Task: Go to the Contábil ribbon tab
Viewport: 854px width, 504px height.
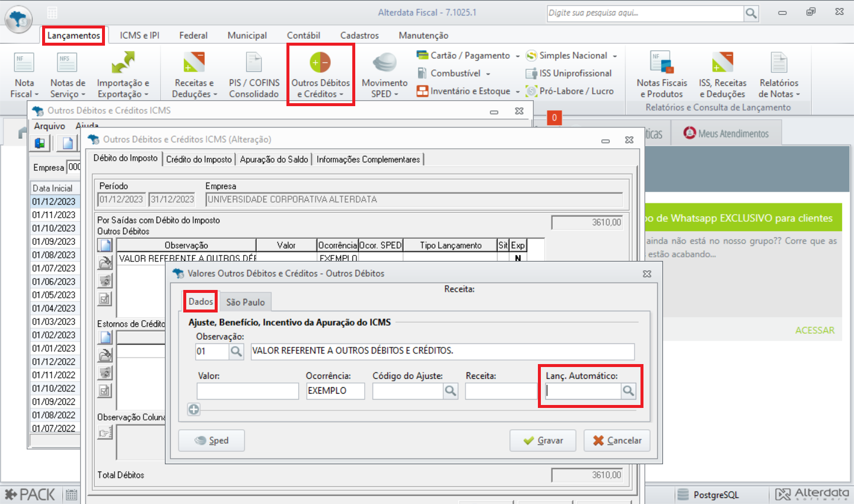Action: coord(304,36)
